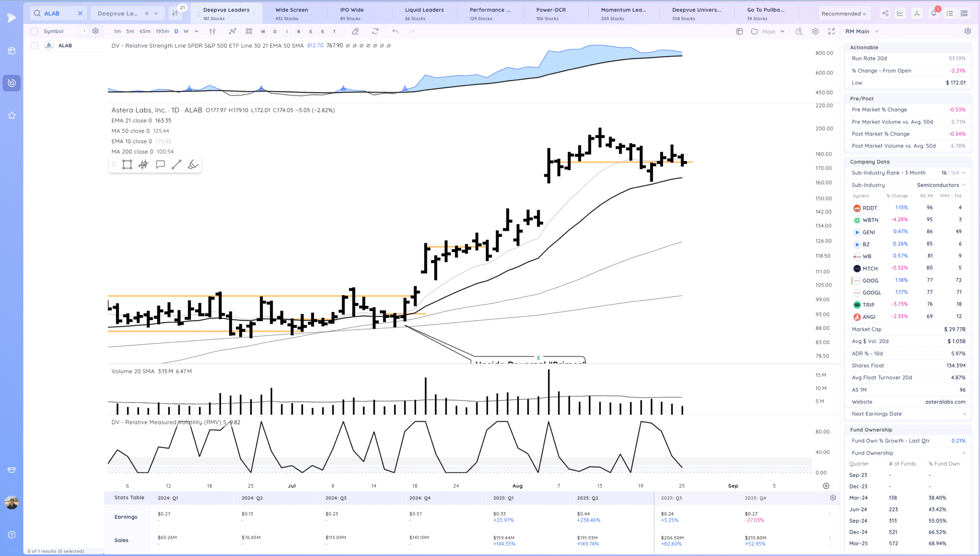The image size is (980, 556).
Task: Open the Recommended dropdown
Action: point(844,13)
